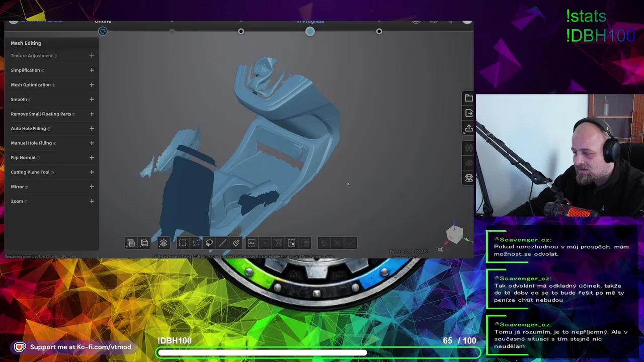Go to the In Progress workflow step marker
This screenshot has height=362, width=644.
tap(310, 31)
